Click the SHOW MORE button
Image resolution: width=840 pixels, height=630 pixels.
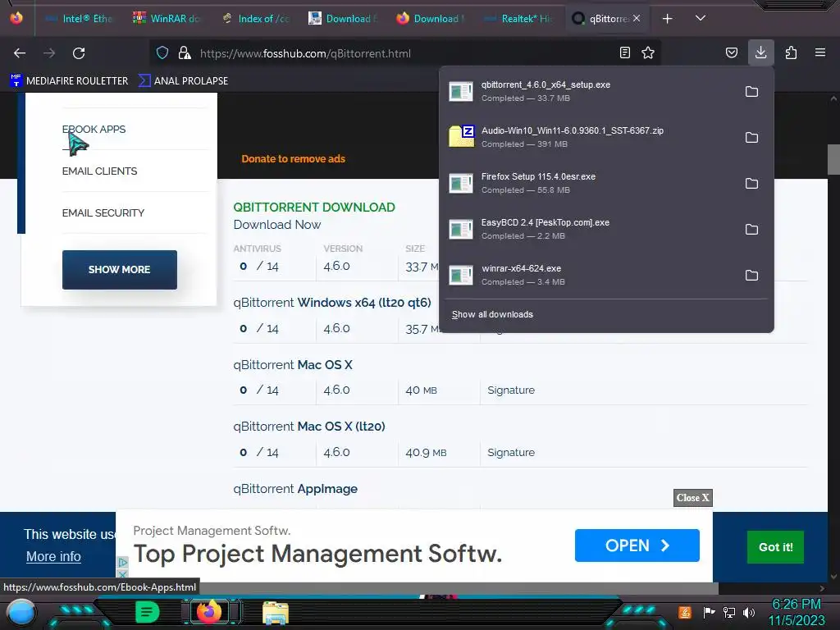120,269
